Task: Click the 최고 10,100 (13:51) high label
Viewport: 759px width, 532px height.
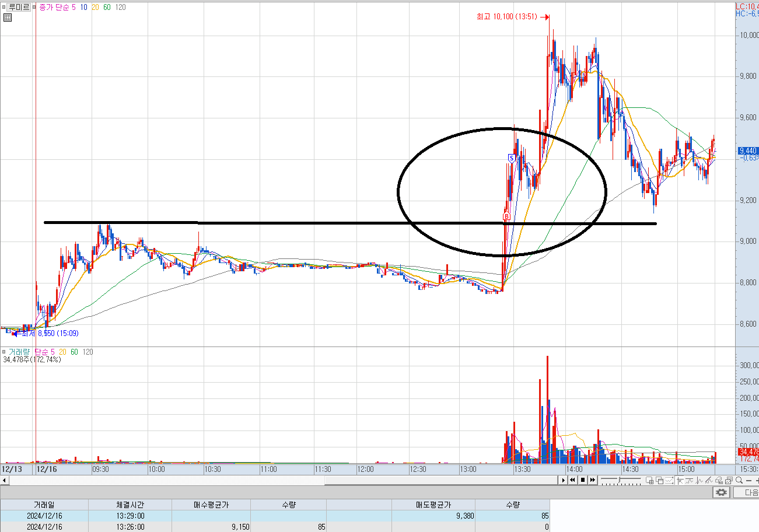Action: pos(506,17)
